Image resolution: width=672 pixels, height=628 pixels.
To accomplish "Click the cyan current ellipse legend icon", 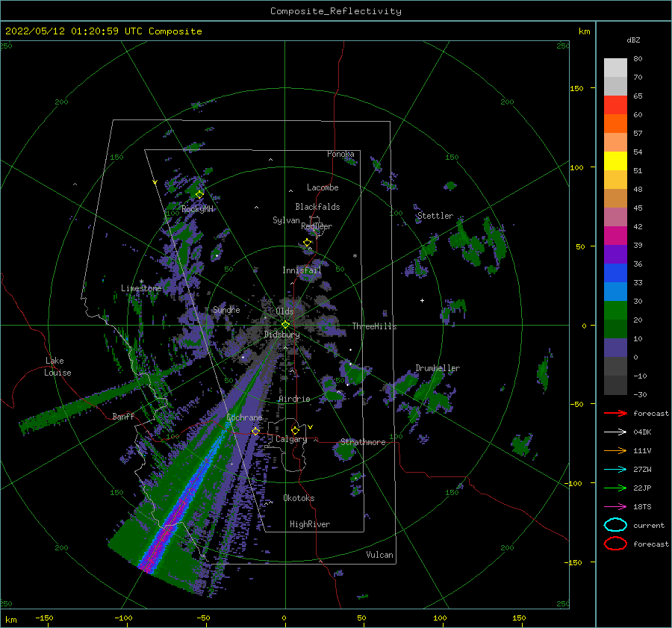I will coord(615,525).
